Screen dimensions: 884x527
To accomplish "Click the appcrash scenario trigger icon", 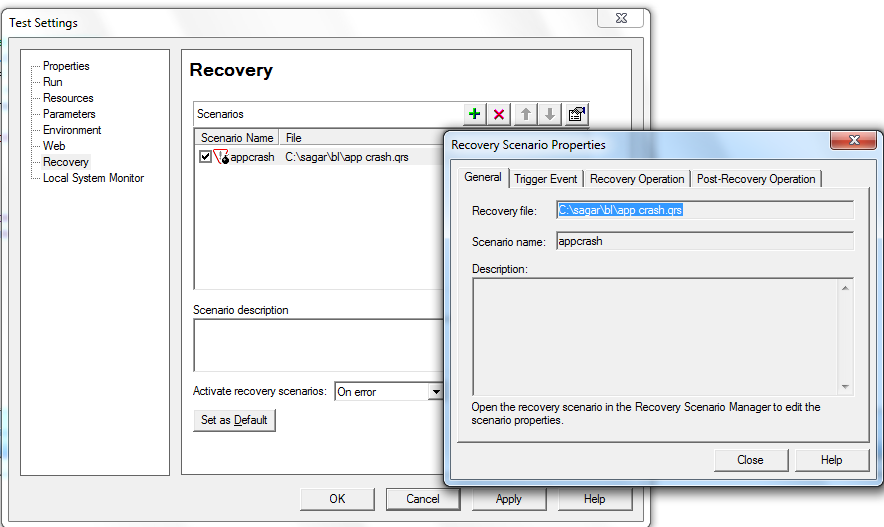I will pyautogui.click(x=222, y=157).
